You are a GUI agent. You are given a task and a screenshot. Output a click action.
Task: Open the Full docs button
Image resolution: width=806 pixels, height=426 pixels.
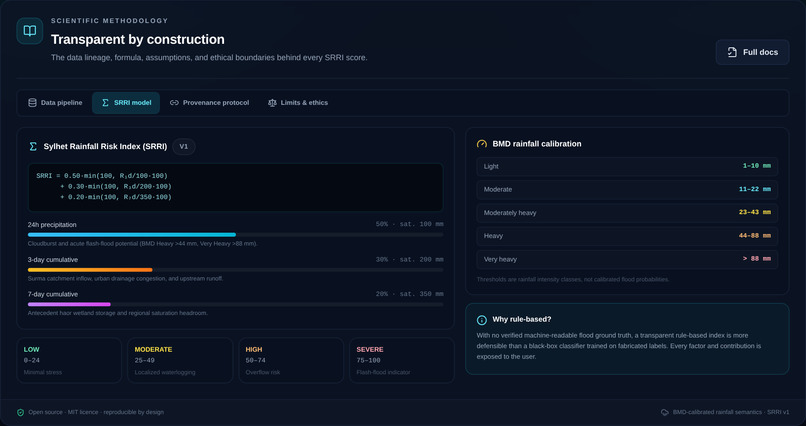(752, 52)
